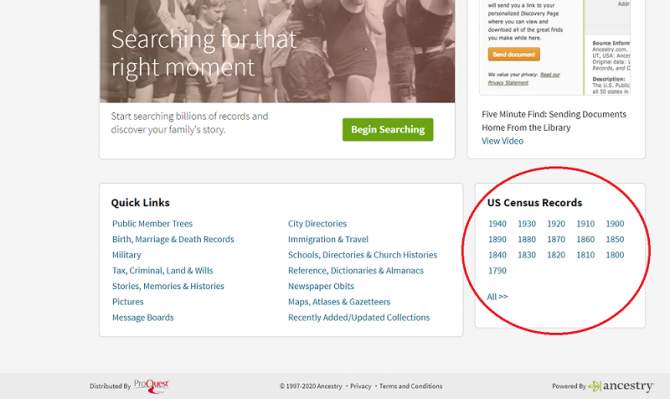Select the 1920 census link
Screen dimensions: 670x399
point(556,224)
